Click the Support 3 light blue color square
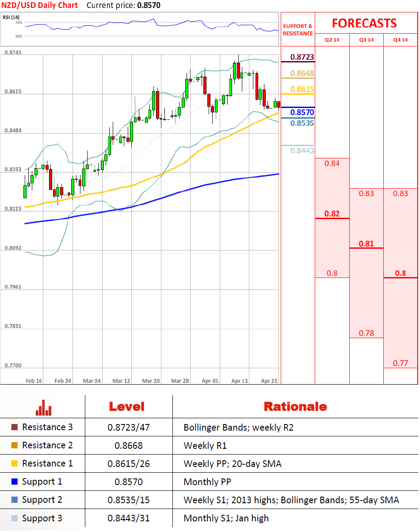This screenshot has width=420, height=532. click(x=15, y=518)
